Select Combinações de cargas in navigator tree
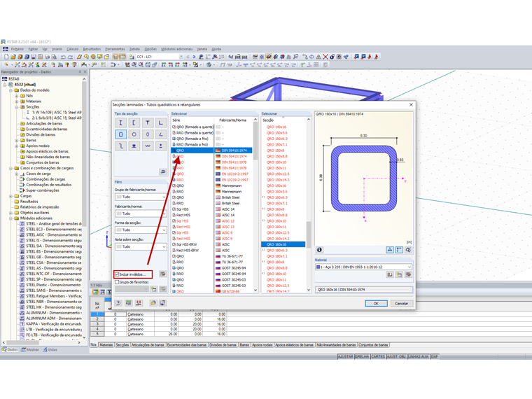This screenshot has width=532, height=399. pos(45,179)
